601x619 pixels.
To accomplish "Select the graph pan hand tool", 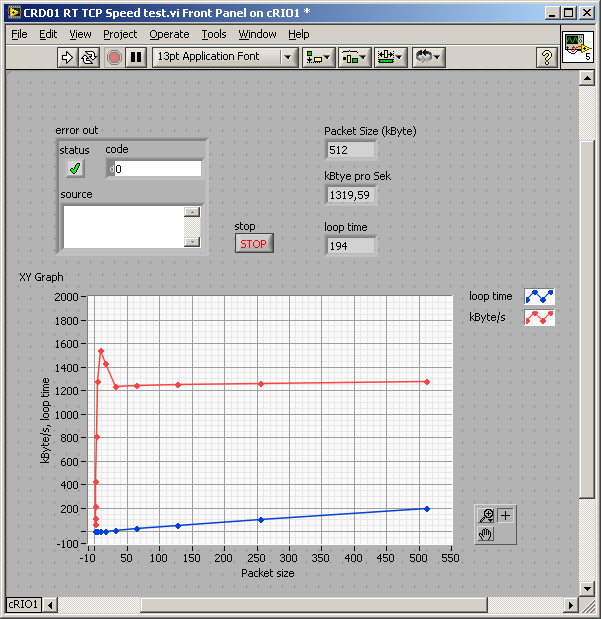I will (487, 534).
